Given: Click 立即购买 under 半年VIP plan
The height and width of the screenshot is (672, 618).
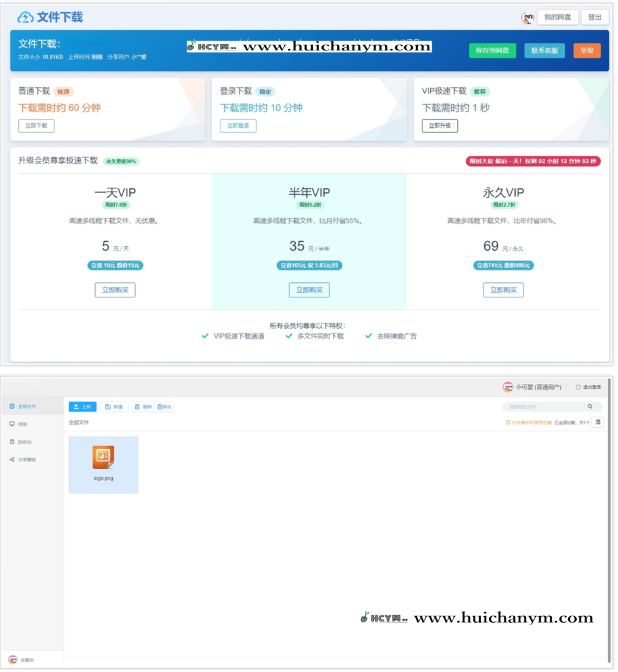Looking at the screenshot, I should click(x=309, y=290).
